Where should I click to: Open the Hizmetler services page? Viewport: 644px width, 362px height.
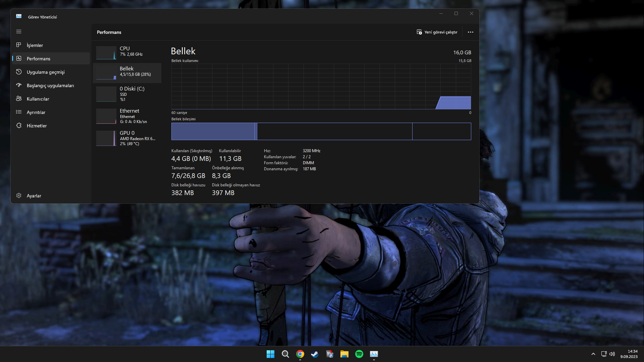[37, 126]
